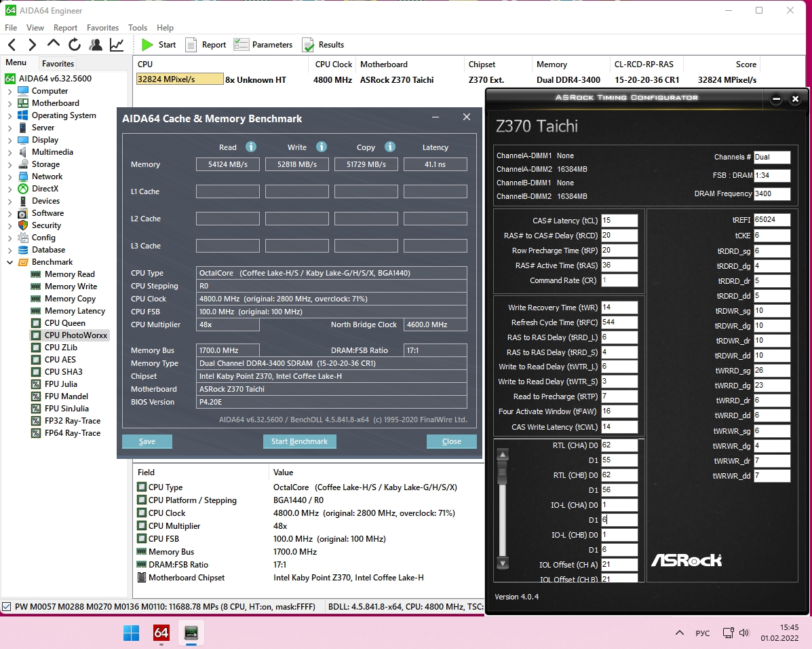Navigate up one level with the up arrow
812x649 pixels.
(54, 43)
